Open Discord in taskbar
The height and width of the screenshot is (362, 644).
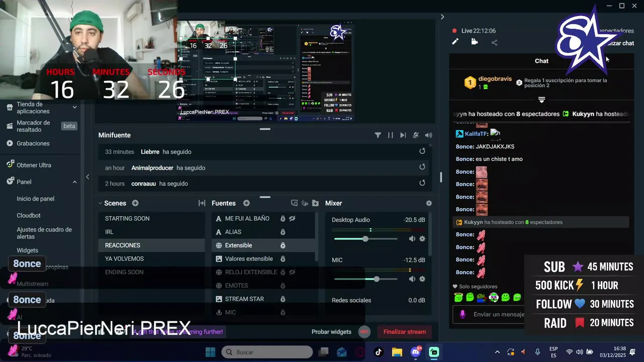pos(416,352)
